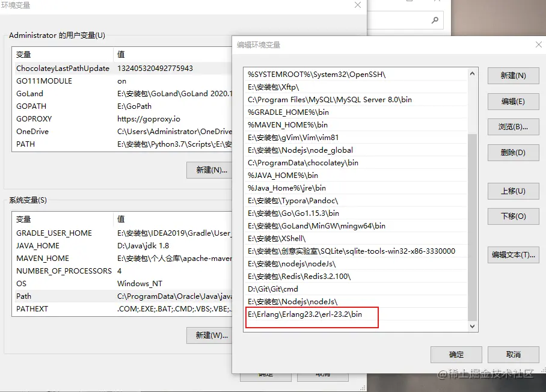
Task: Select the Redis\Redis3.2.100\ entry
Action: tap(355, 276)
